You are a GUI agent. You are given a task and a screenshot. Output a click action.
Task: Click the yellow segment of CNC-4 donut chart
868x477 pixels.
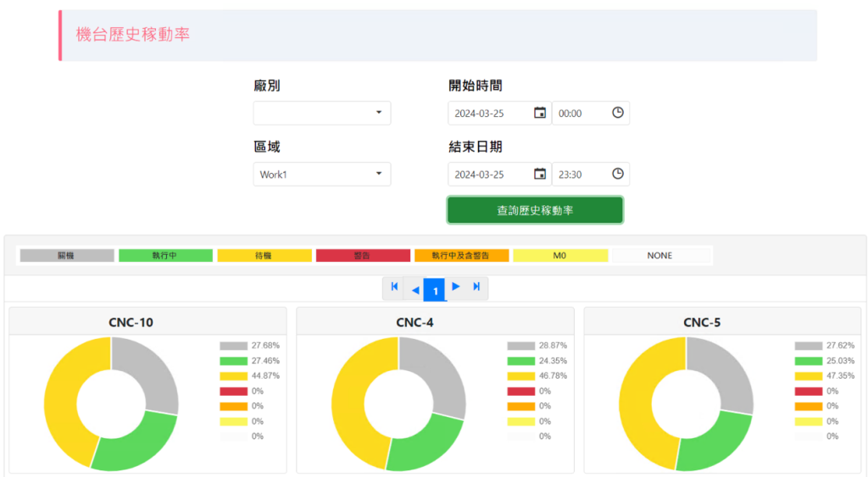coord(349,398)
